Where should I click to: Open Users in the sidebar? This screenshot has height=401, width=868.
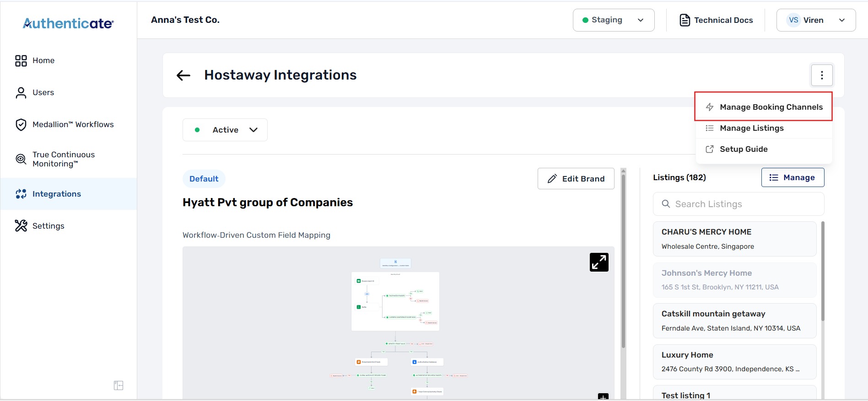point(69,92)
